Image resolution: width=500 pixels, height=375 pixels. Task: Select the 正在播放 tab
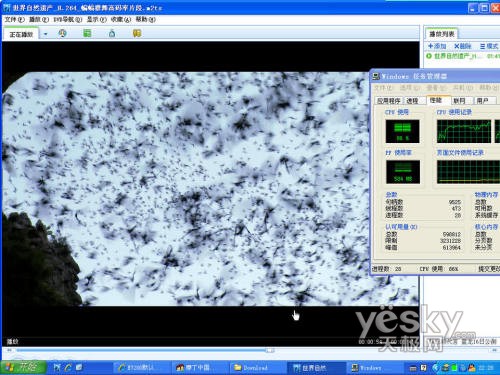point(21,34)
